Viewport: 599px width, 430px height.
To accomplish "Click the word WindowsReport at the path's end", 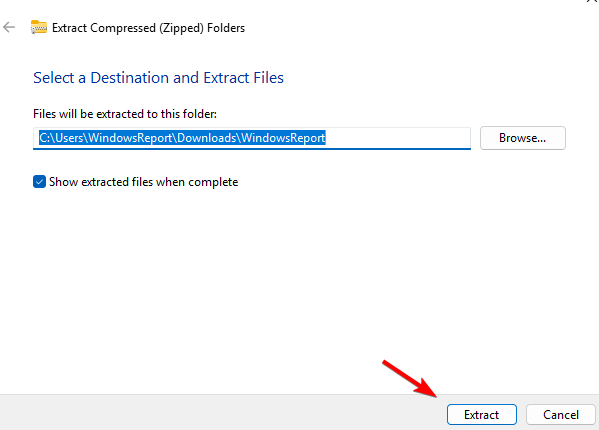I will tap(283, 138).
